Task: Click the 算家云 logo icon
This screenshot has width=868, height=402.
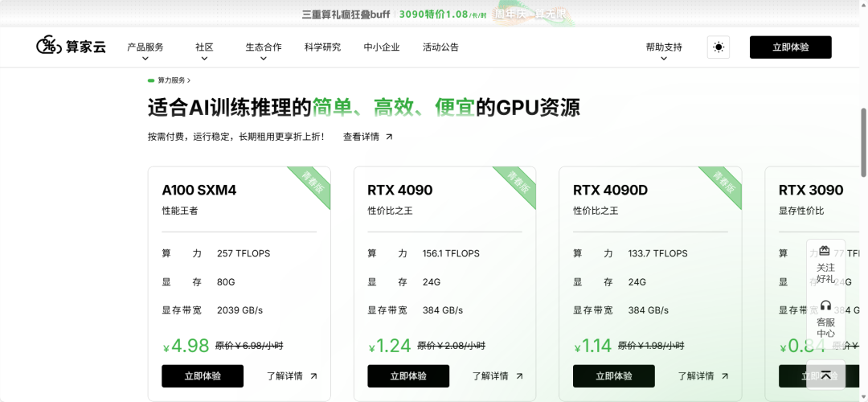Action: pyautogui.click(x=49, y=47)
